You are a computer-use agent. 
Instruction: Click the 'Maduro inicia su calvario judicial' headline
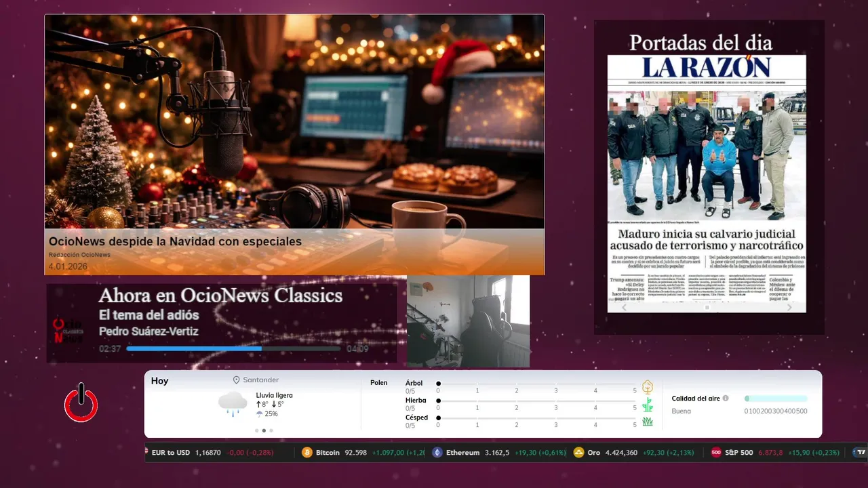[x=707, y=234]
